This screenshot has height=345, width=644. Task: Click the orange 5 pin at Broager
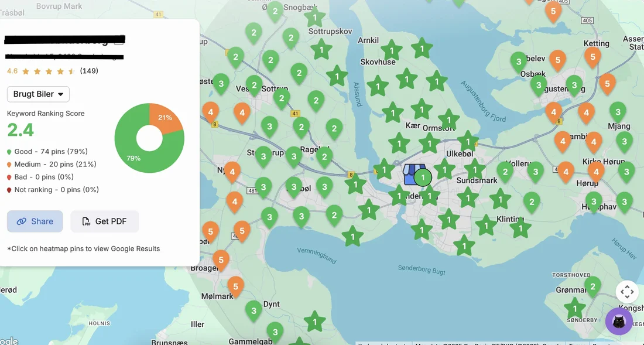221,261
